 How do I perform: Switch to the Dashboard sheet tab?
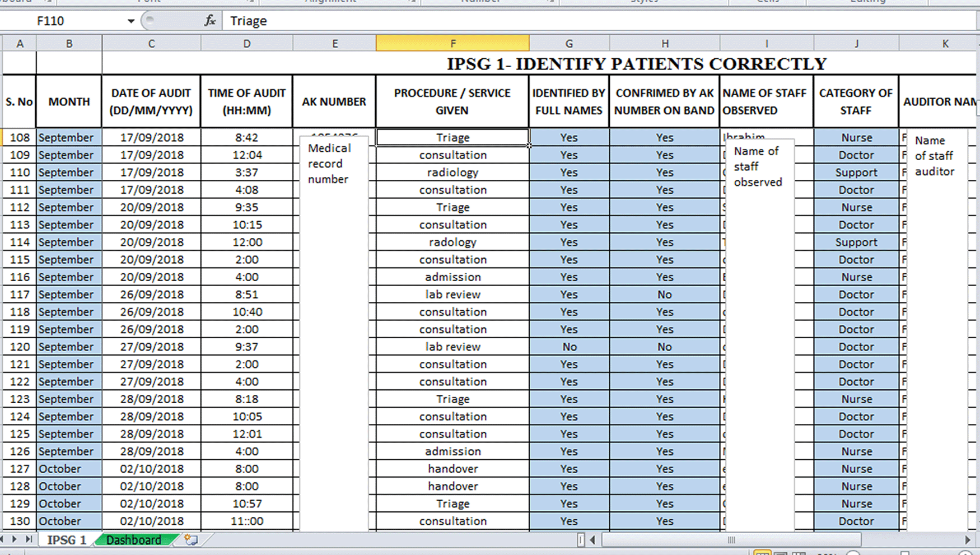(x=133, y=539)
